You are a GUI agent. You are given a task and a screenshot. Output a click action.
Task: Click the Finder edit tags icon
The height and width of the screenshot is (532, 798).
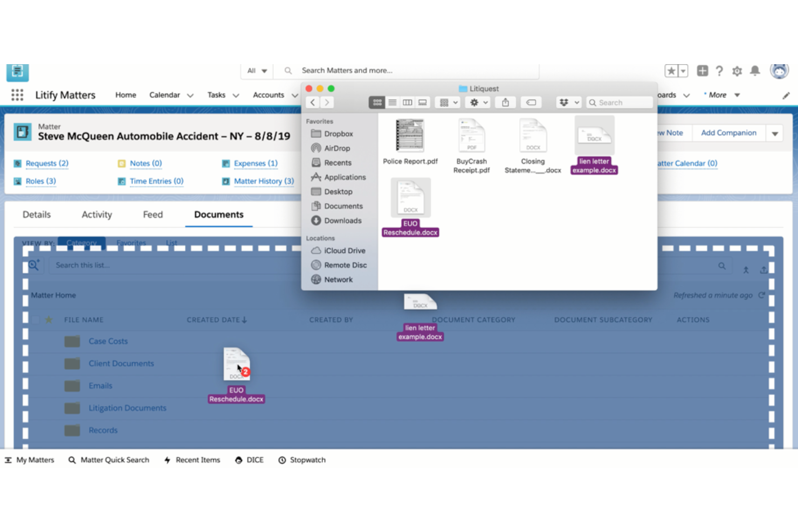point(531,102)
